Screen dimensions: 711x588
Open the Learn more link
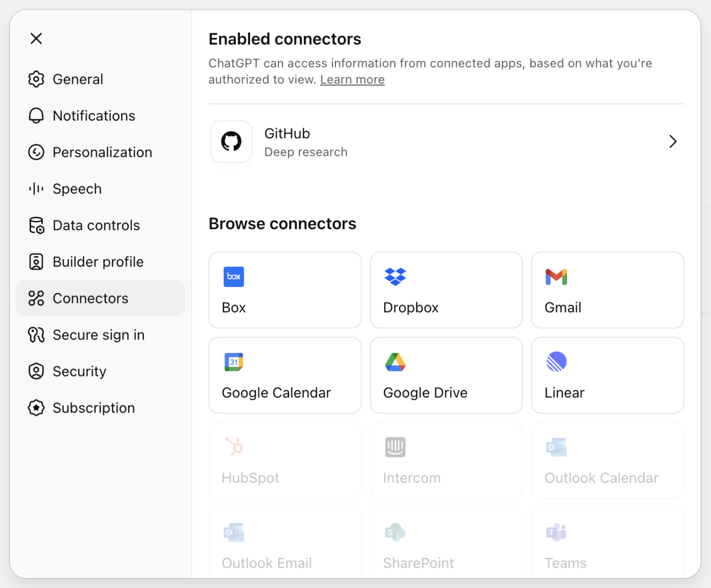tap(352, 80)
